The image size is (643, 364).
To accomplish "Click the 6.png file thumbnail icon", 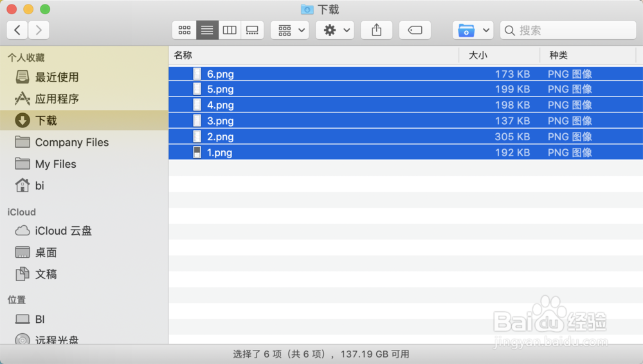I will [x=197, y=74].
